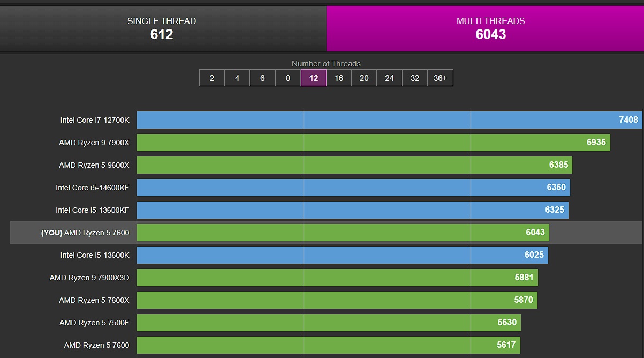Open the Intel Core i5-14600KF label

tap(93, 188)
